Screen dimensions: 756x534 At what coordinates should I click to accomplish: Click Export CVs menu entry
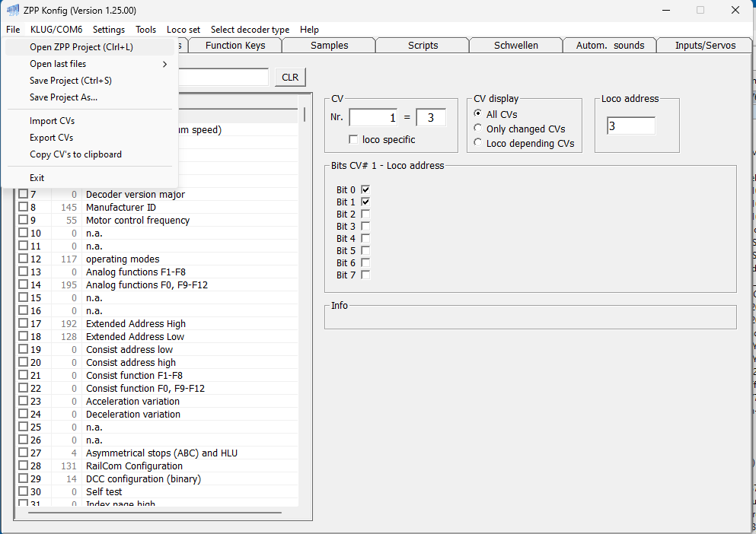point(51,138)
